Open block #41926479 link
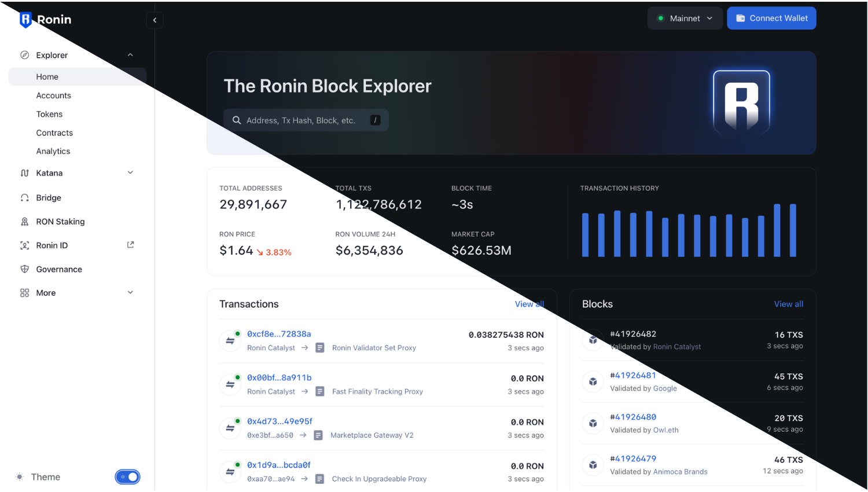 [x=633, y=458]
